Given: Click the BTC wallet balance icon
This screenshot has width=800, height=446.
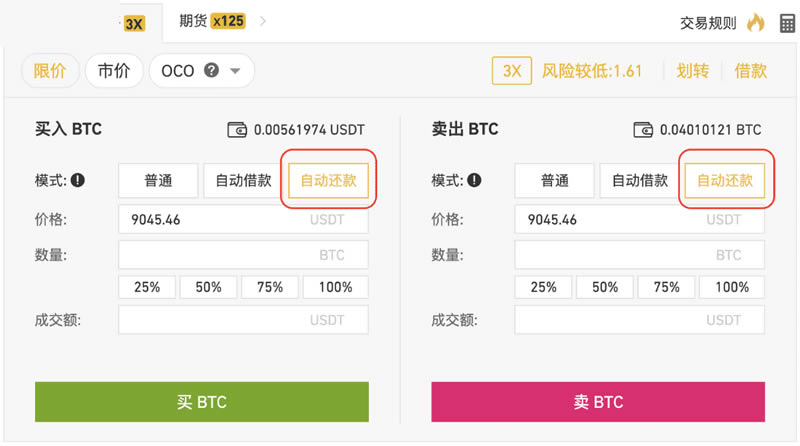Looking at the screenshot, I should click(x=644, y=130).
